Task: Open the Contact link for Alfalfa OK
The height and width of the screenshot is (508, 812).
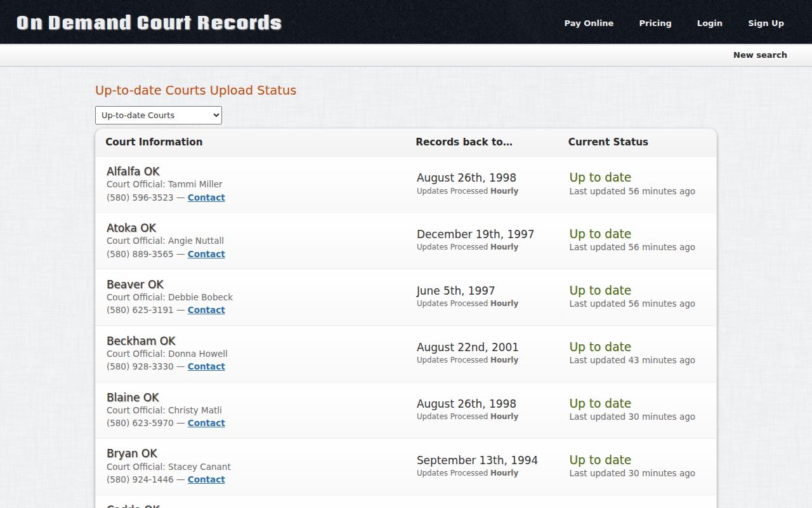Action: coord(206,197)
